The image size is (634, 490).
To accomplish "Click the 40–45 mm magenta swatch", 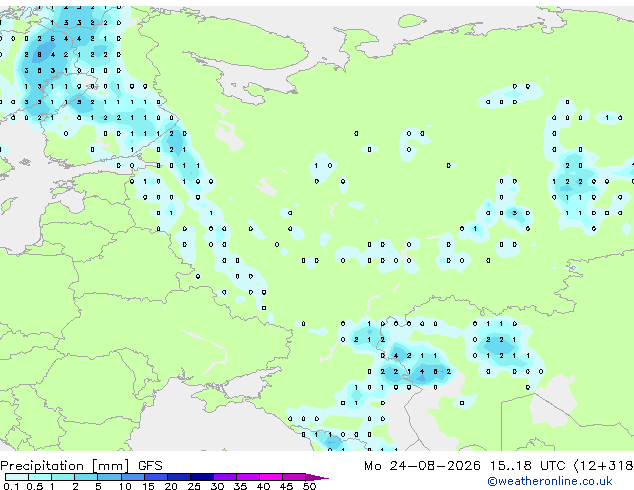I will (x=271, y=477).
